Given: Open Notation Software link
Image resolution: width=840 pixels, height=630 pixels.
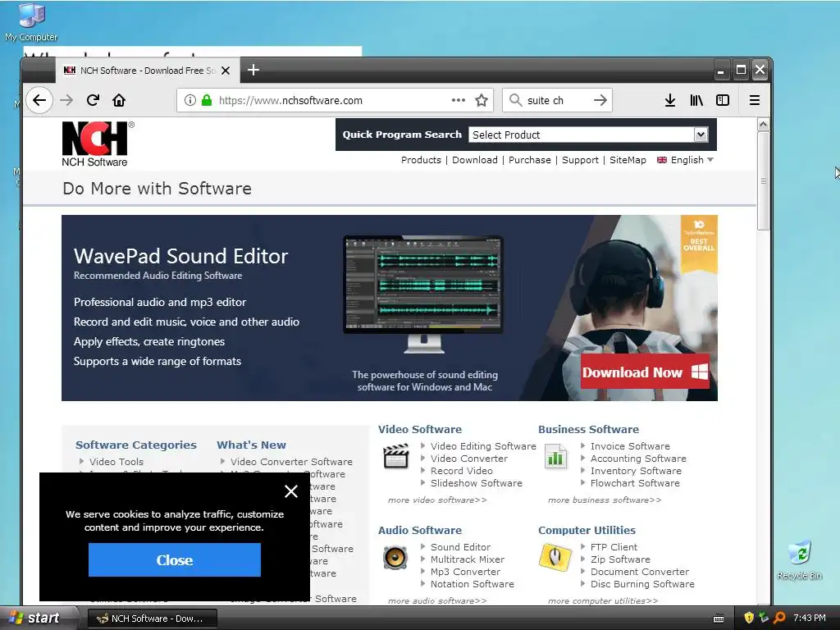Looking at the screenshot, I should [x=472, y=583].
